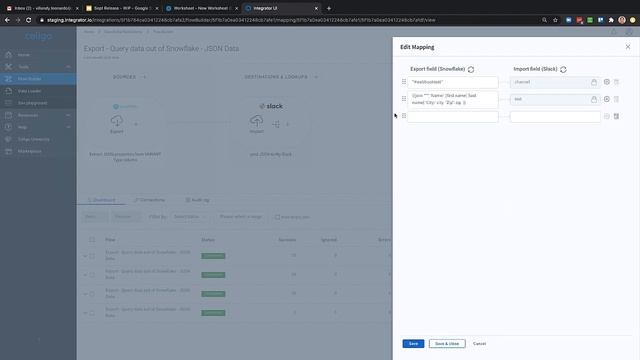Image resolution: width=640 pixels, height=360 pixels.
Task: Delete the channel mapping row
Action: (616, 82)
